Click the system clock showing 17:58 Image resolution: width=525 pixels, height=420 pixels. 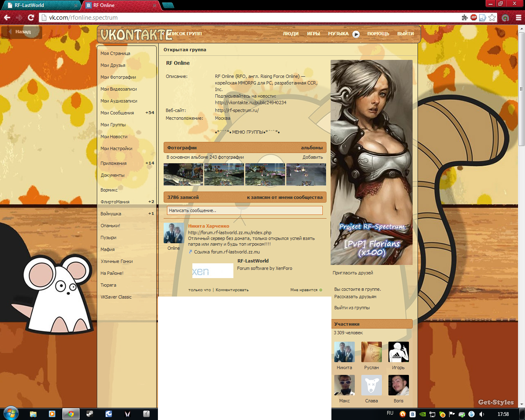pos(503,414)
